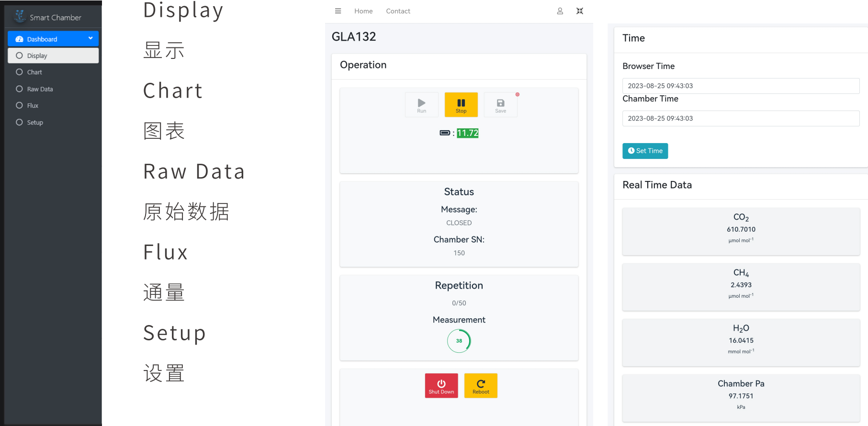Click the battery voltage indicator icon
Viewport: 868px width, 426px height.
tap(445, 133)
